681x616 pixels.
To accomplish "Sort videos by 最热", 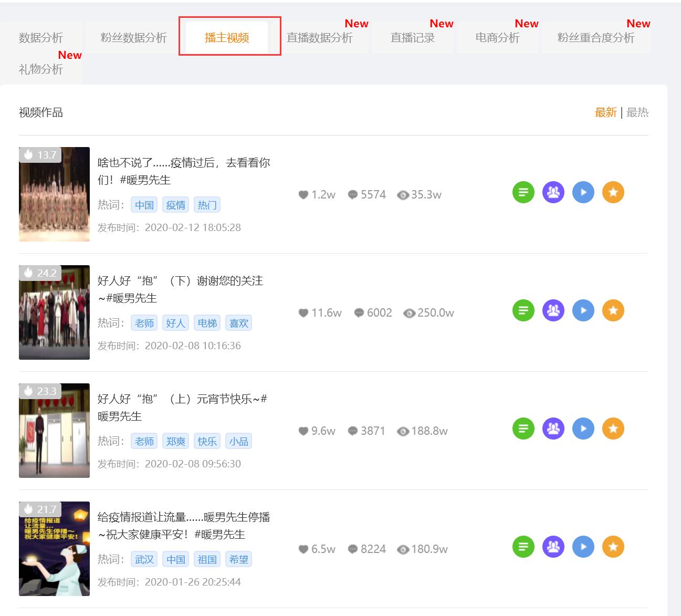I will [637, 112].
